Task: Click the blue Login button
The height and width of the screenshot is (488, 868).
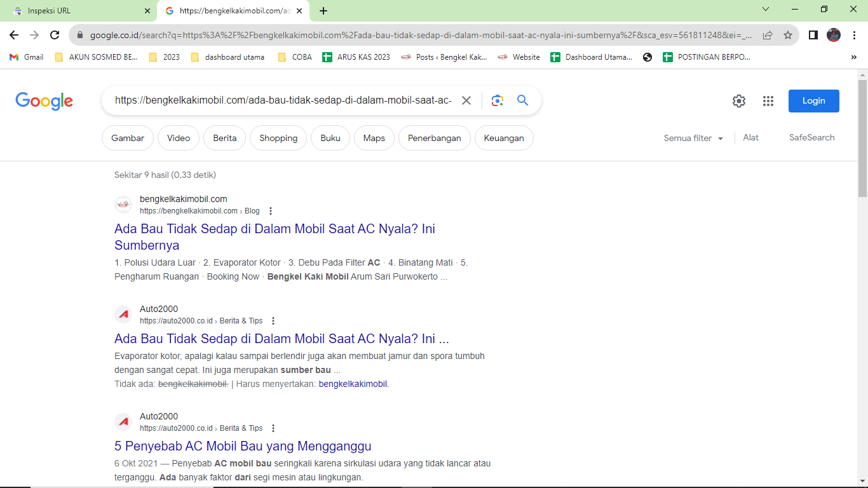Action: point(814,101)
